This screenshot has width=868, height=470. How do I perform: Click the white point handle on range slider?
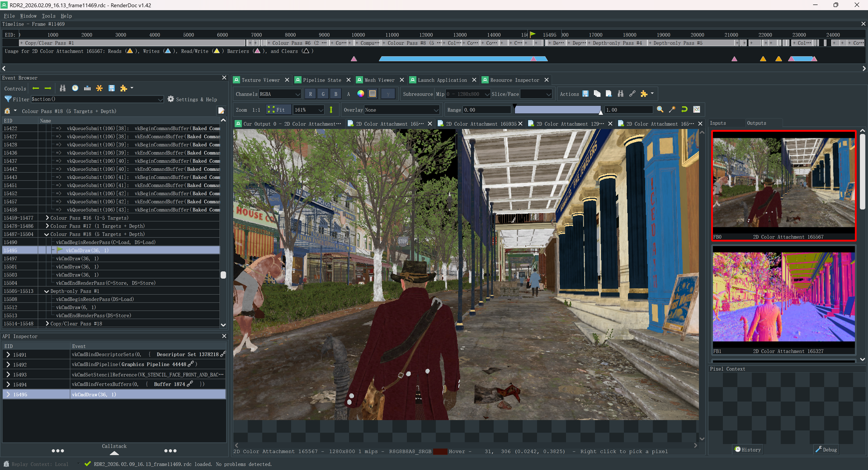coord(600,113)
